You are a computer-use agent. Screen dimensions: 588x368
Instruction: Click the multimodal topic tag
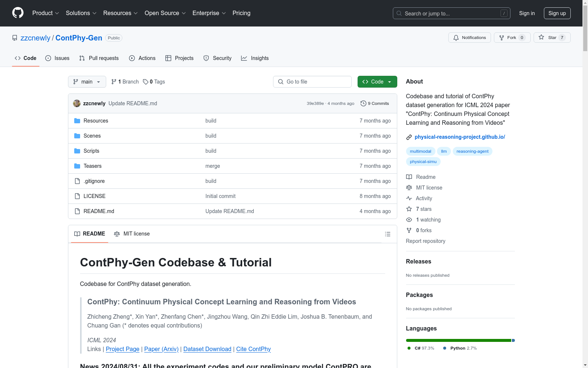point(420,151)
